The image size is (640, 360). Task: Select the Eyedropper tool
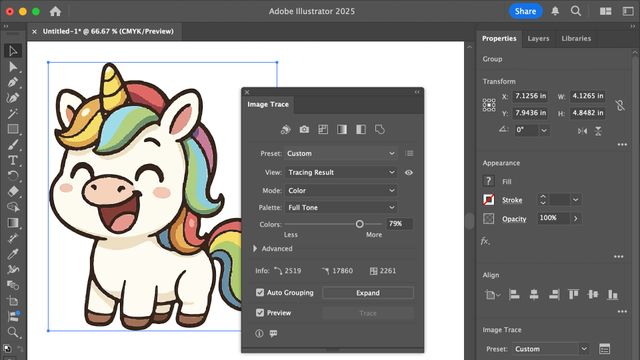pyautogui.click(x=13, y=254)
